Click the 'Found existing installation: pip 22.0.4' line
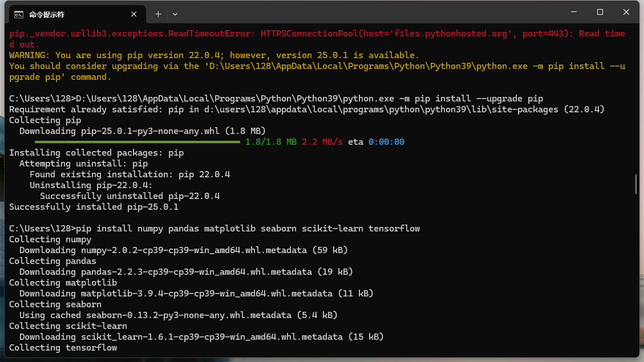Image resolution: width=644 pixels, height=362 pixels. [x=130, y=174]
